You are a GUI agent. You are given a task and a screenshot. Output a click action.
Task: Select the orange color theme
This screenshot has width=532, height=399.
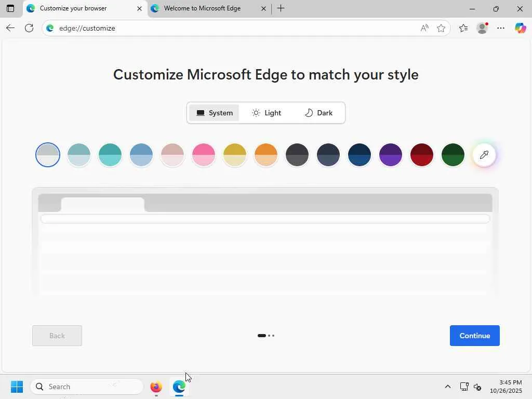266,155
